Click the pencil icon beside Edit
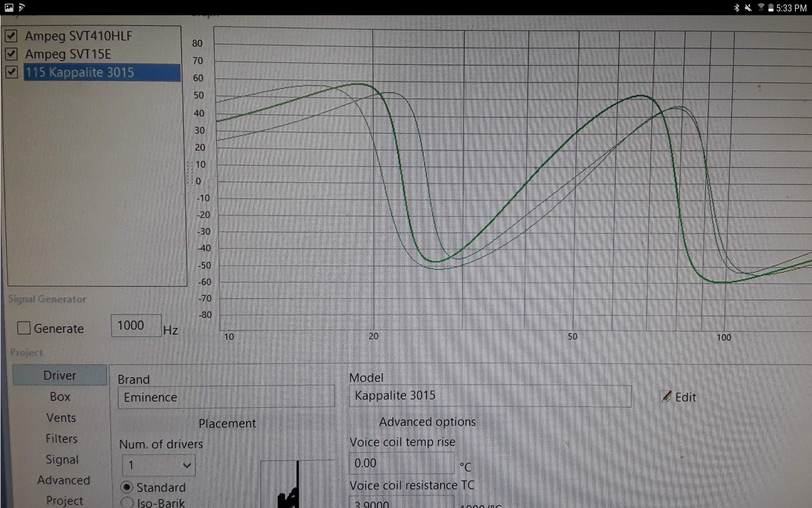Image resolution: width=812 pixels, height=508 pixels. [x=666, y=397]
